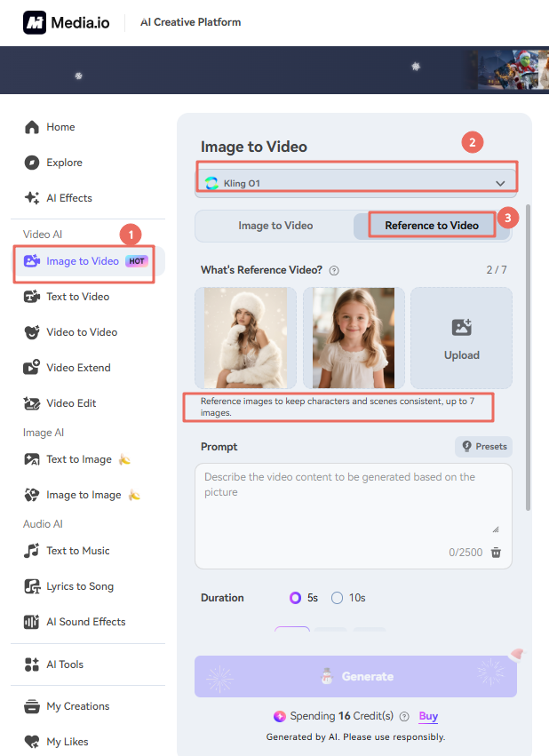
Task: Click the AI Sound Effects icon
Action: click(32, 622)
